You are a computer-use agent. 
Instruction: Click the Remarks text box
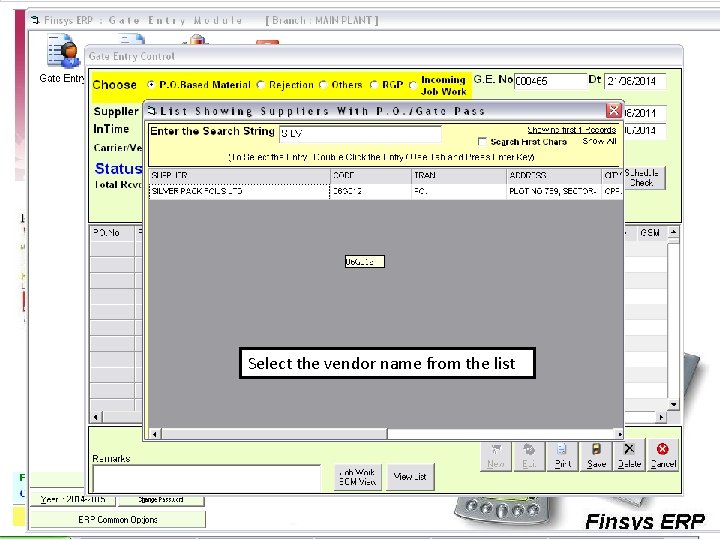pos(207,478)
